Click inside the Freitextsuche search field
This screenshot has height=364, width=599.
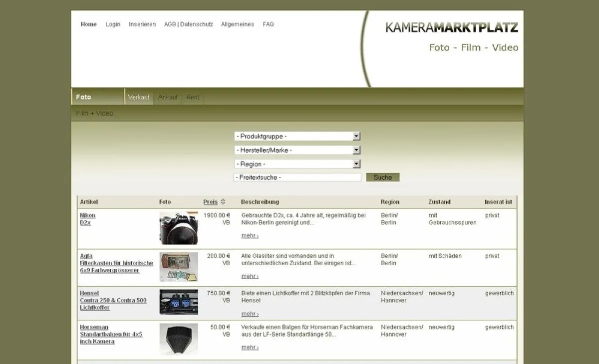pos(297,177)
